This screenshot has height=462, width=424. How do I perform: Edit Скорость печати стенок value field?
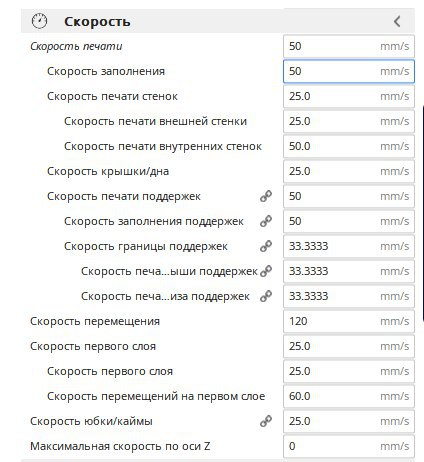349,96
